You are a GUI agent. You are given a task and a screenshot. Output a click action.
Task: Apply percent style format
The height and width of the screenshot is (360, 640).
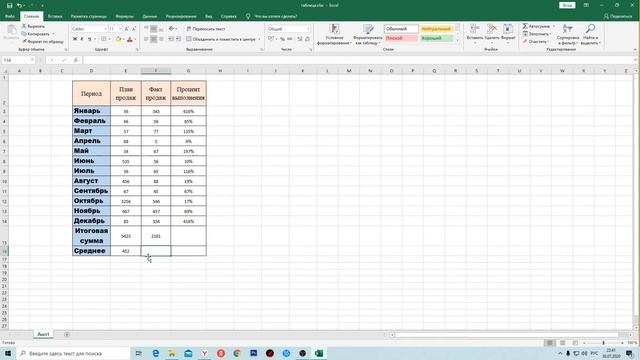click(282, 39)
